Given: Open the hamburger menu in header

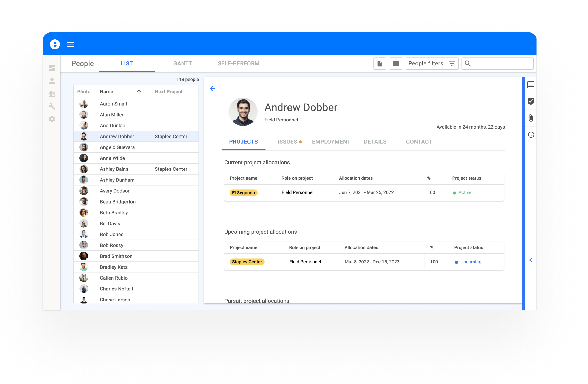Looking at the screenshot, I should point(71,45).
